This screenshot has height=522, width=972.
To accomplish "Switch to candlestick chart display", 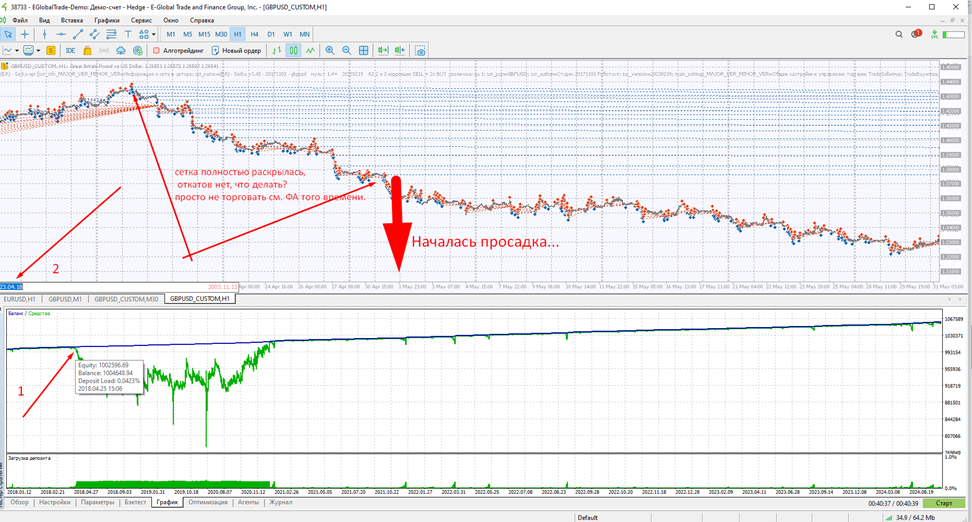I will pyautogui.click(x=293, y=51).
